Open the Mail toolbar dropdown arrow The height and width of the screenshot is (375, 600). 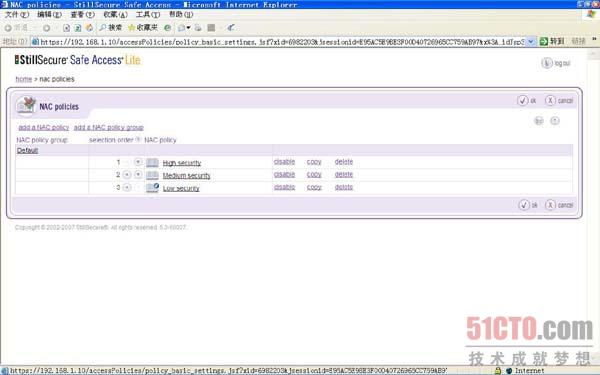click(188, 28)
